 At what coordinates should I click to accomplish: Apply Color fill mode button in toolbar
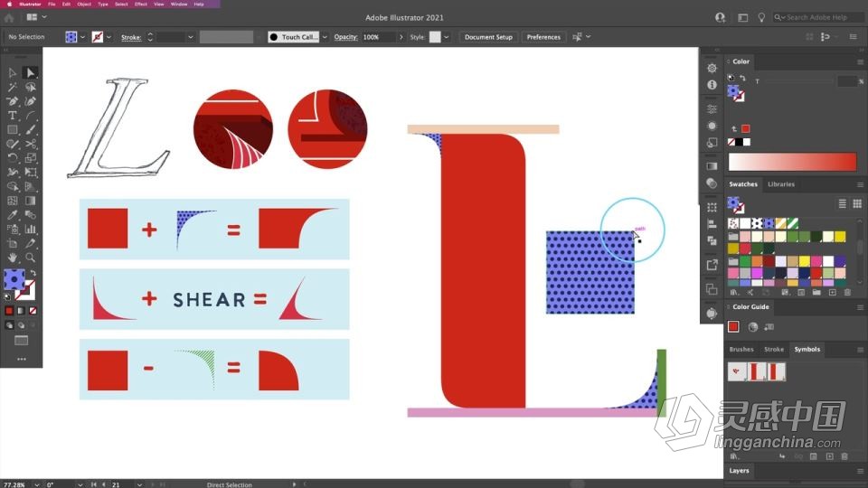(x=9, y=311)
